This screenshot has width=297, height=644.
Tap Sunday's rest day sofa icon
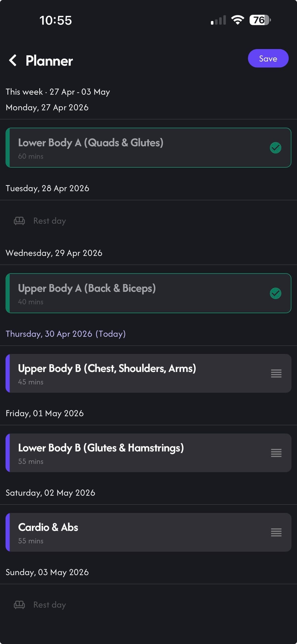pyautogui.click(x=19, y=605)
